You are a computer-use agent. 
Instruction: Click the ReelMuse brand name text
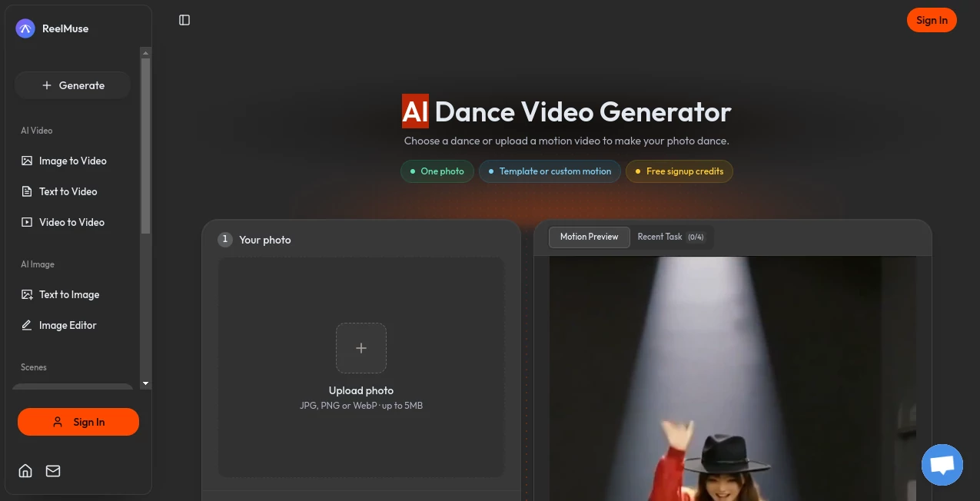pyautogui.click(x=65, y=28)
